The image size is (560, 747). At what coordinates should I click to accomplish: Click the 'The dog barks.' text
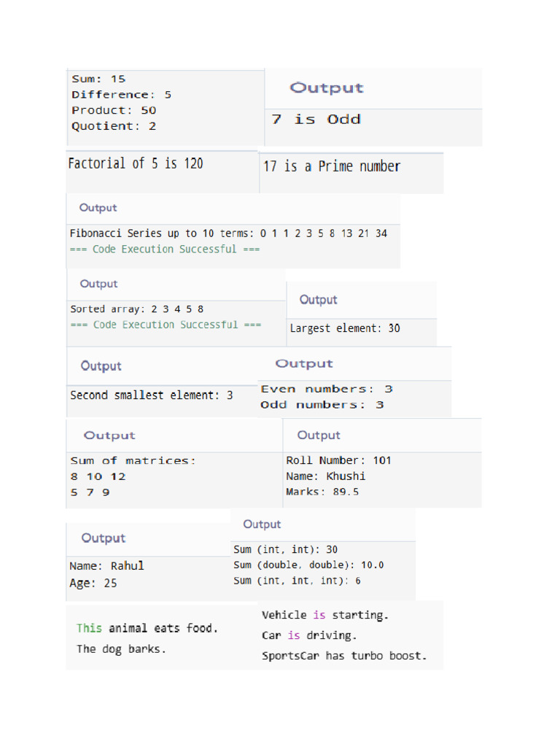[121, 649]
